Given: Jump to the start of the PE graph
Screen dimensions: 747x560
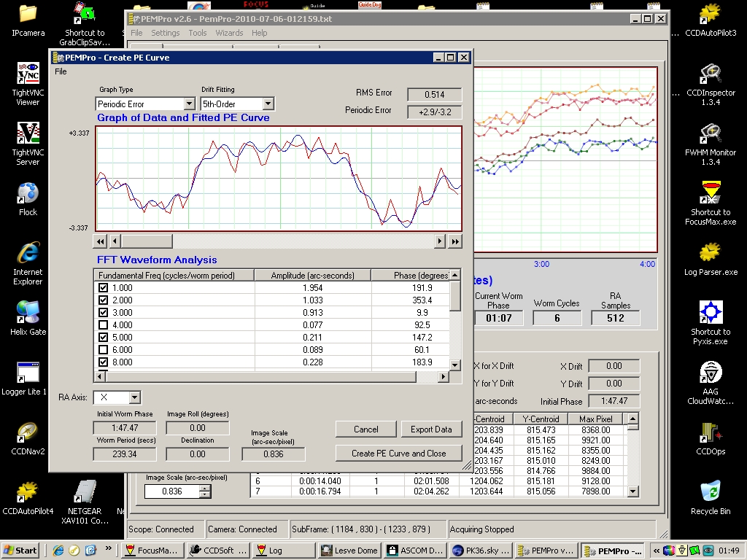Looking at the screenshot, I should (x=100, y=241).
